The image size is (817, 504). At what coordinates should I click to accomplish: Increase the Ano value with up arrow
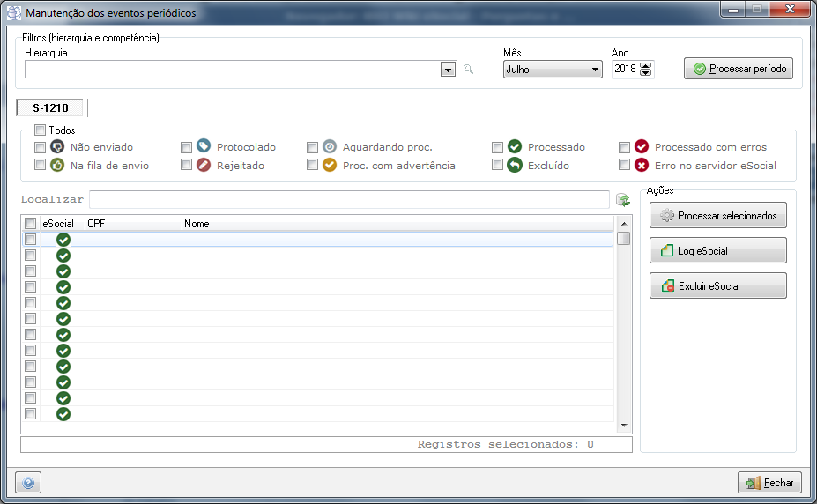647,65
